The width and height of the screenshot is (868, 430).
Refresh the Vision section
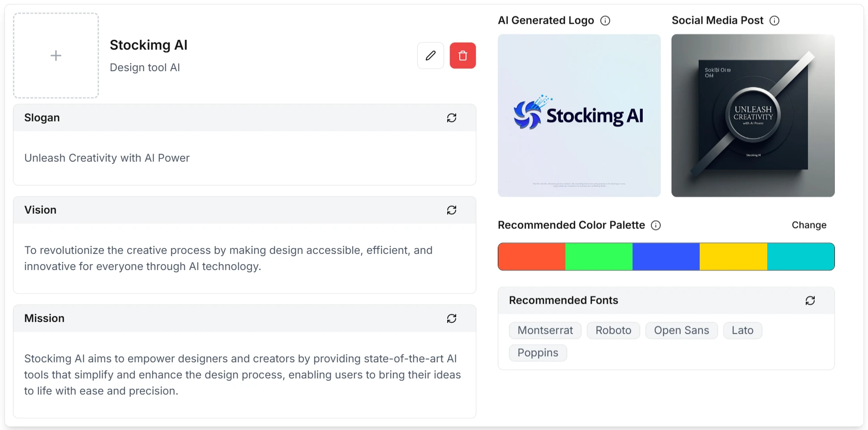(451, 210)
